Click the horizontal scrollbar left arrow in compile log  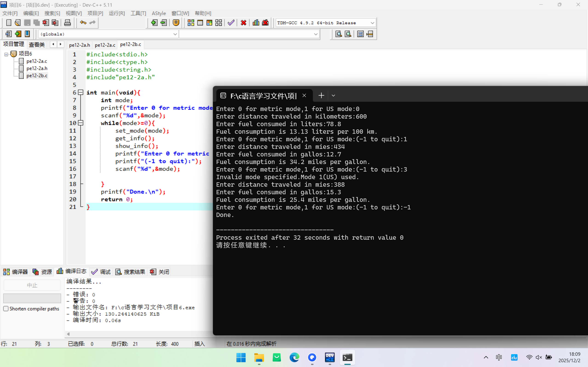tap(68, 334)
